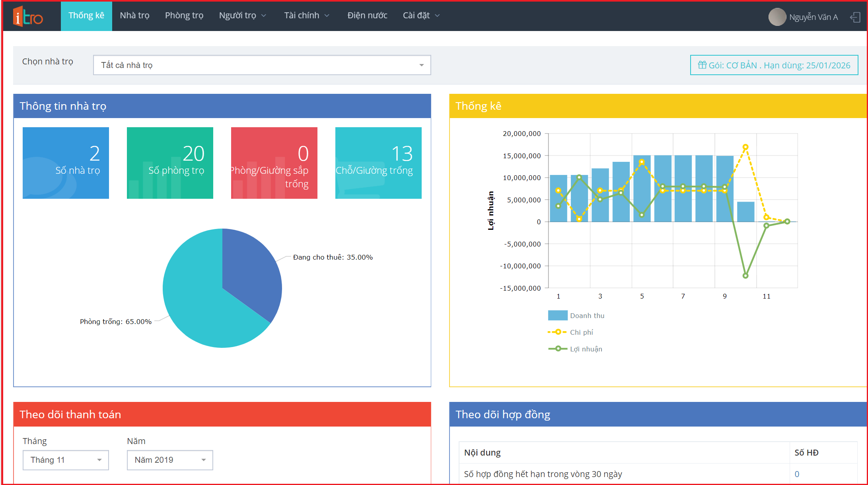Click the Số nhà trọ tile
Screen dimensions: 868x485
(66, 163)
